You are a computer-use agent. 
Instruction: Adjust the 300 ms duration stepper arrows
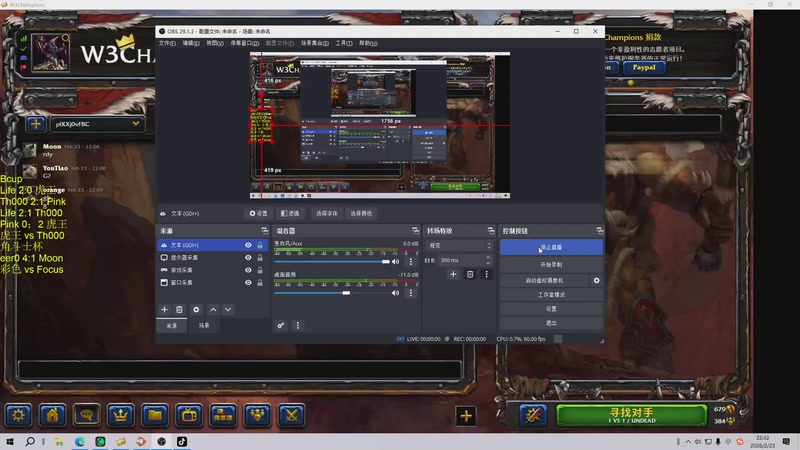click(488, 260)
